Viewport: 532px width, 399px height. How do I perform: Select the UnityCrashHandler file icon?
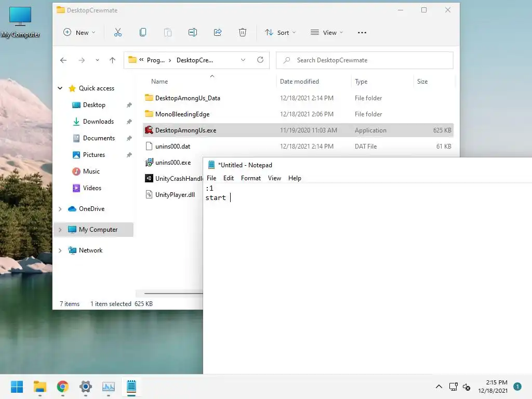[149, 179]
